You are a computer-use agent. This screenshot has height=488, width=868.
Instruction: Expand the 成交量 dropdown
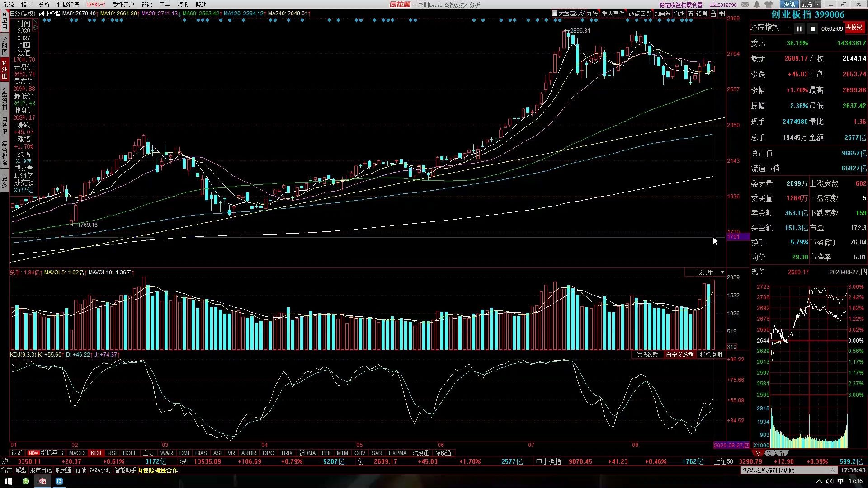click(722, 272)
